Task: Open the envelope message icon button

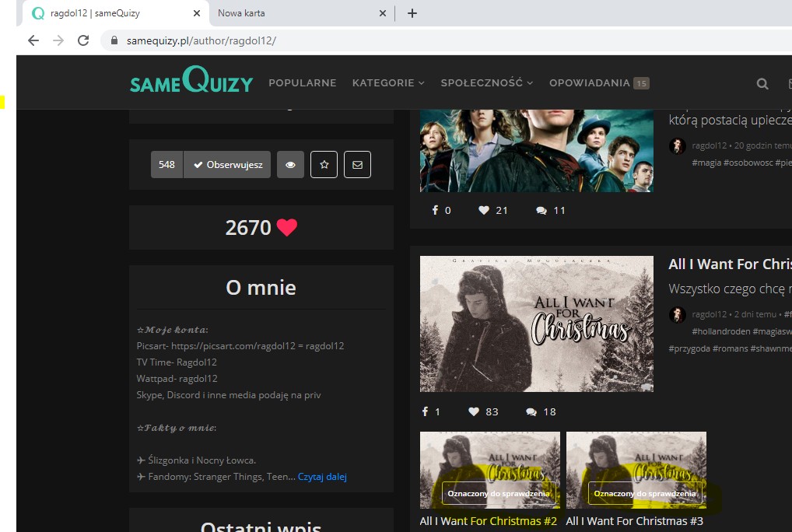Action: 357,165
